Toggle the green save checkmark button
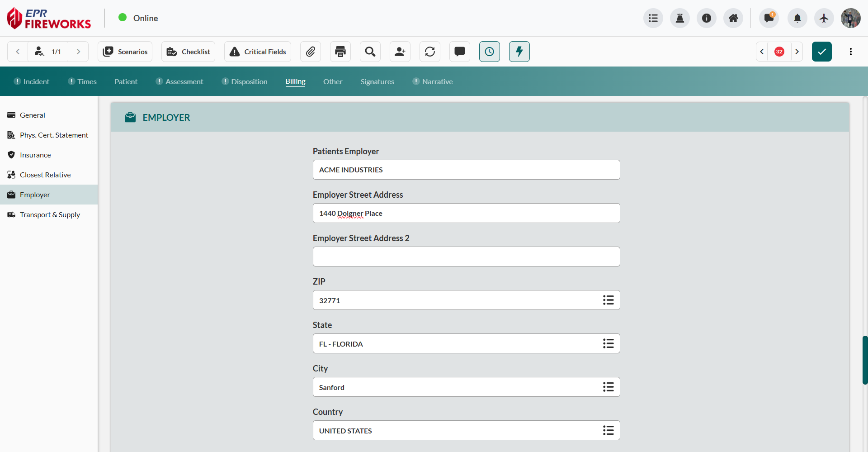This screenshot has height=452, width=868. 821,52
